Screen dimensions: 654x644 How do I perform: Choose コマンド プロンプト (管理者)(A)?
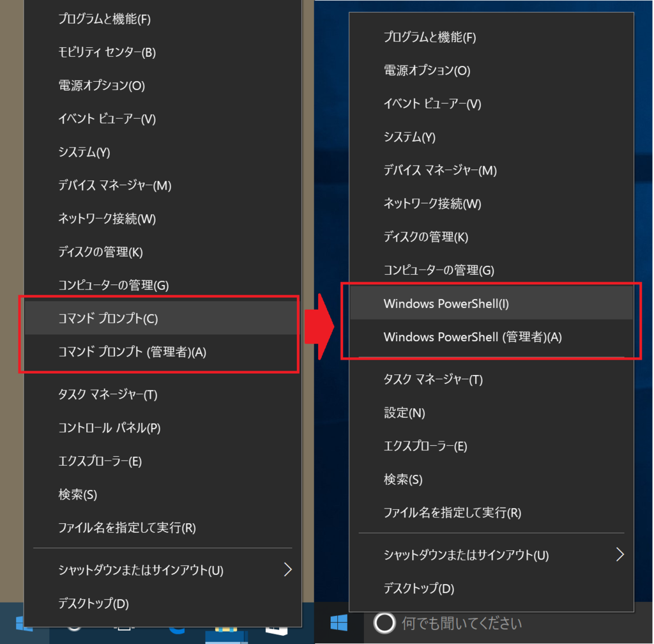[x=163, y=351]
